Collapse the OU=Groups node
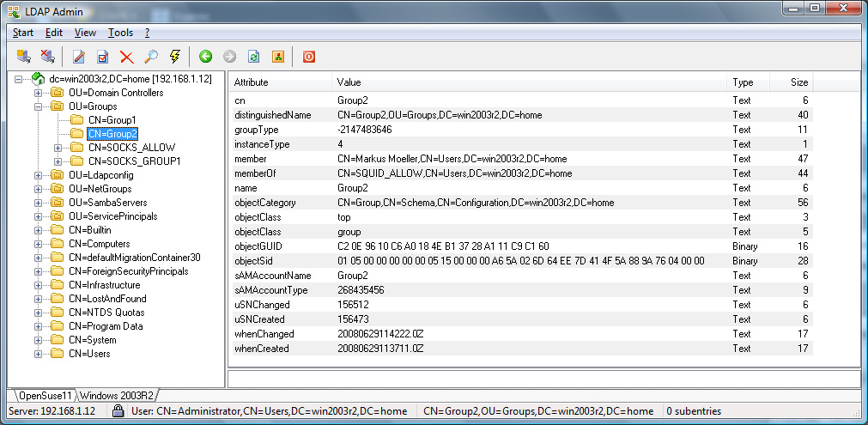The height and width of the screenshot is (425, 868). pos(38,106)
